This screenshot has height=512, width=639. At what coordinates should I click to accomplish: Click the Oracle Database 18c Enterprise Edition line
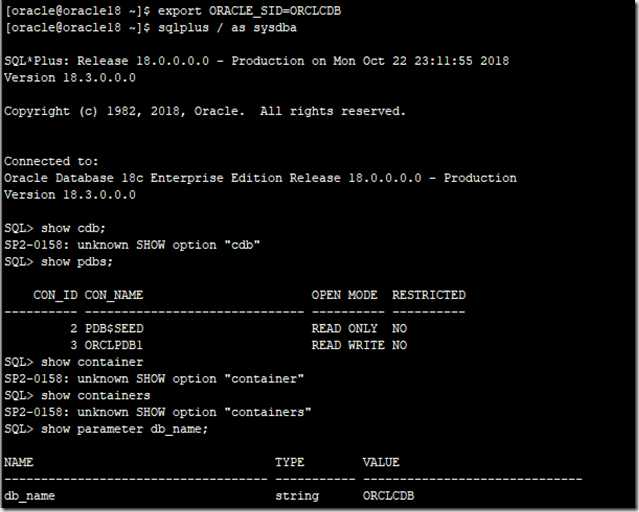pyautogui.click(x=260, y=178)
